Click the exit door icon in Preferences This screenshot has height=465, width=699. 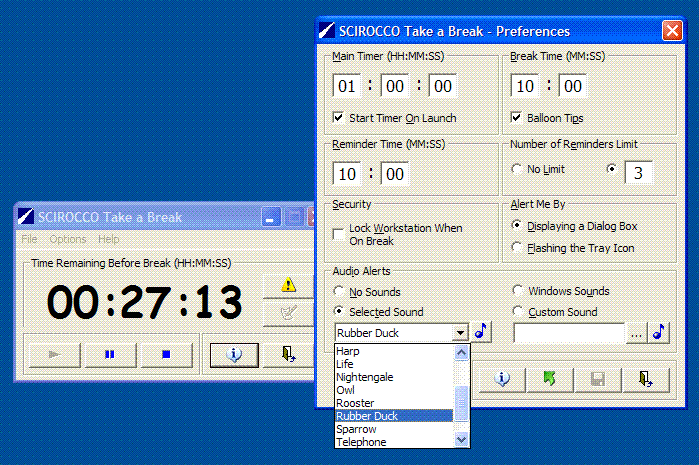646,379
